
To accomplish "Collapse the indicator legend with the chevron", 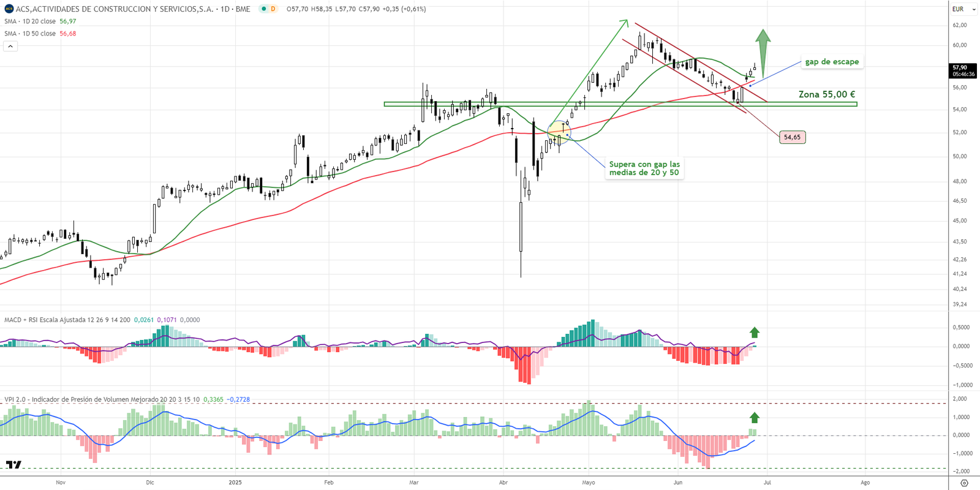I will click(x=10, y=46).
